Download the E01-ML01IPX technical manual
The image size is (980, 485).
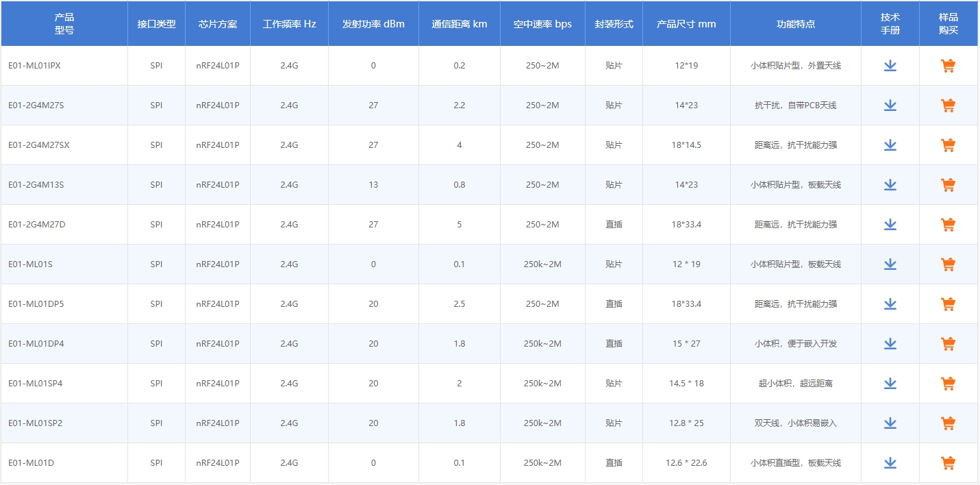(890, 65)
